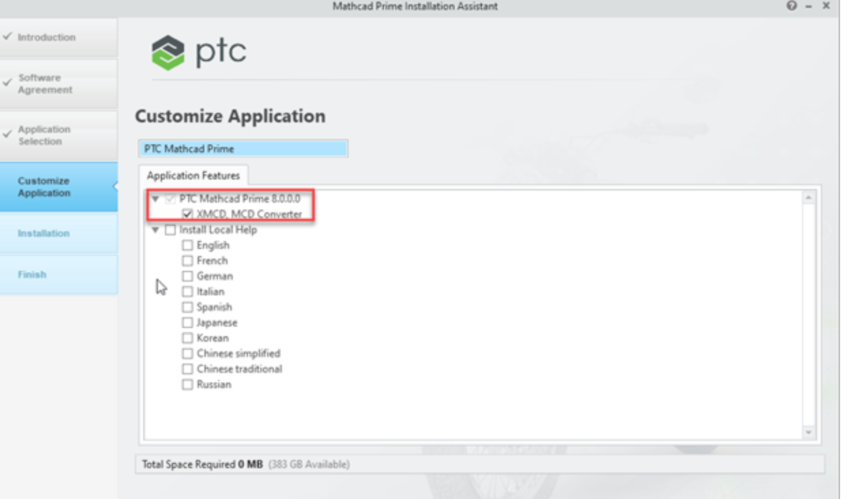Image resolution: width=868 pixels, height=499 pixels.
Task: Click the checkmark beside Introduction
Action: [x=8, y=37]
